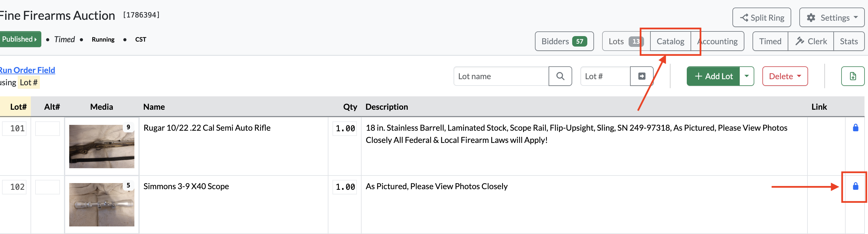Expand the Add Lot dropdown arrow
The height and width of the screenshot is (234, 868).
click(x=747, y=76)
